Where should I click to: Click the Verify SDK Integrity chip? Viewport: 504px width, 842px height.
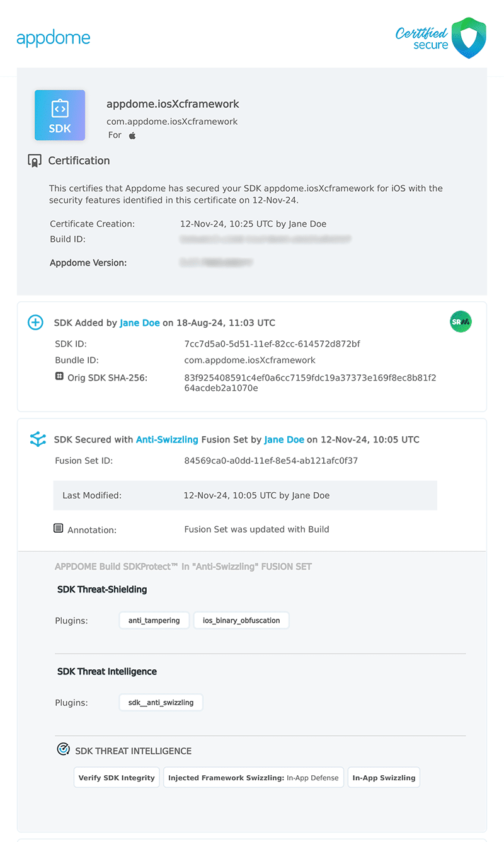117,778
